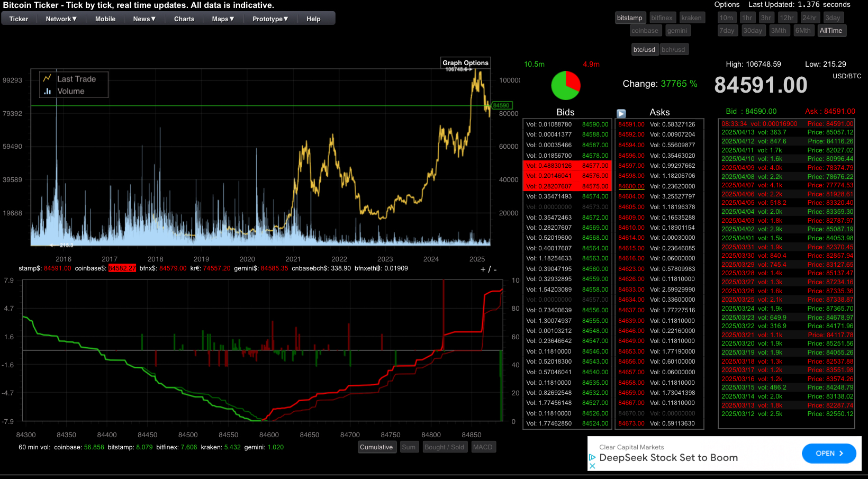Click the ask row priced 84600.00
This screenshot has height=479, width=868.
[659, 186]
